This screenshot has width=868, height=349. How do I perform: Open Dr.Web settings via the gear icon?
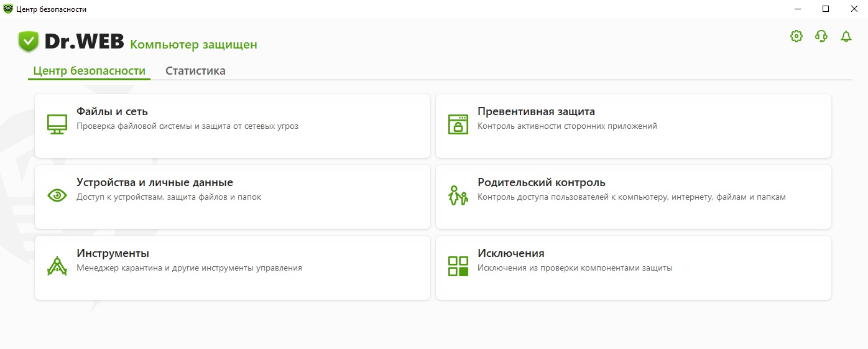[x=796, y=36]
